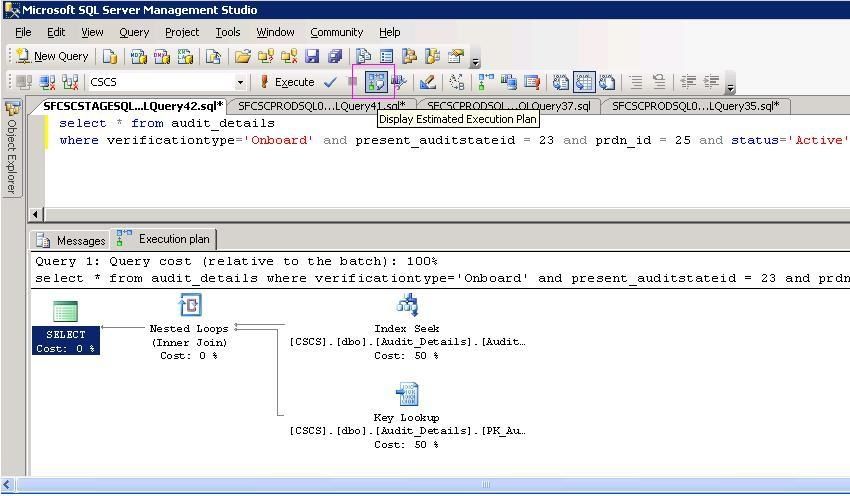This screenshot has height=496, width=850.
Task: Open the Edit menu
Action: click(x=56, y=33)
